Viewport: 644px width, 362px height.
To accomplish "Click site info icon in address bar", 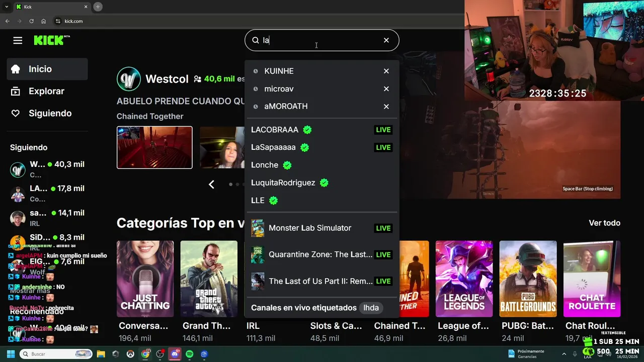I will [x=58, y=21].
